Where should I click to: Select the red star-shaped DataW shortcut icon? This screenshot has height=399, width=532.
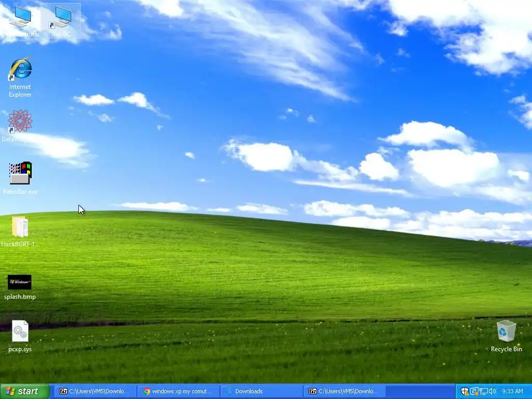pos(19,126)
